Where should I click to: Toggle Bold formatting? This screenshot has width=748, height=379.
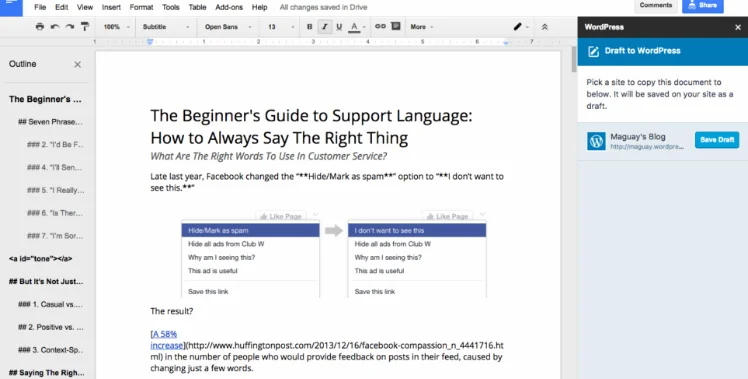309,27
